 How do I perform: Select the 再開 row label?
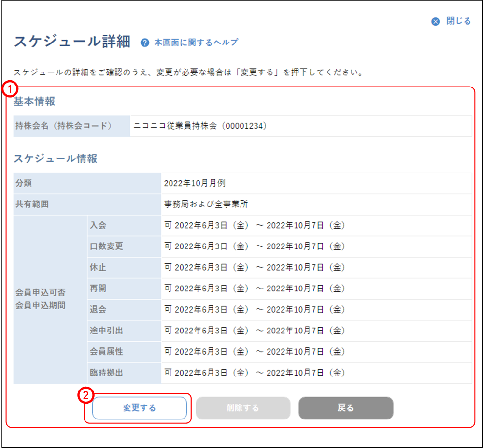click(x=98, y=289)
